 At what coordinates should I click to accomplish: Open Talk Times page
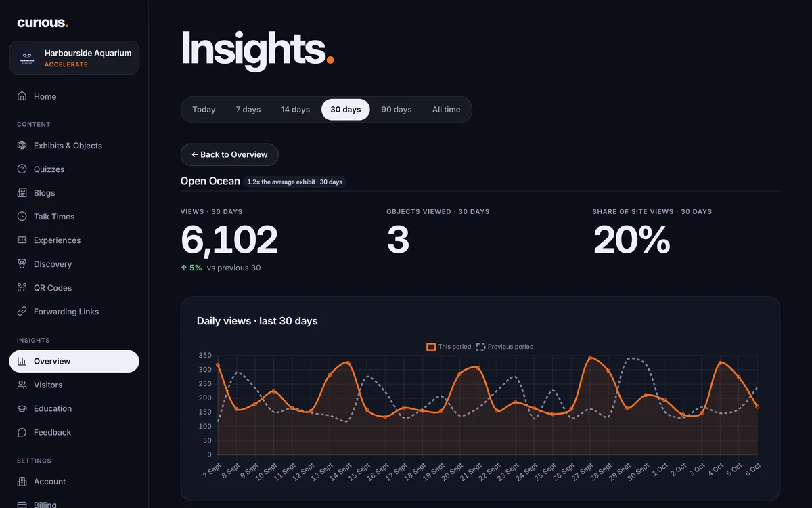point(74,217)
